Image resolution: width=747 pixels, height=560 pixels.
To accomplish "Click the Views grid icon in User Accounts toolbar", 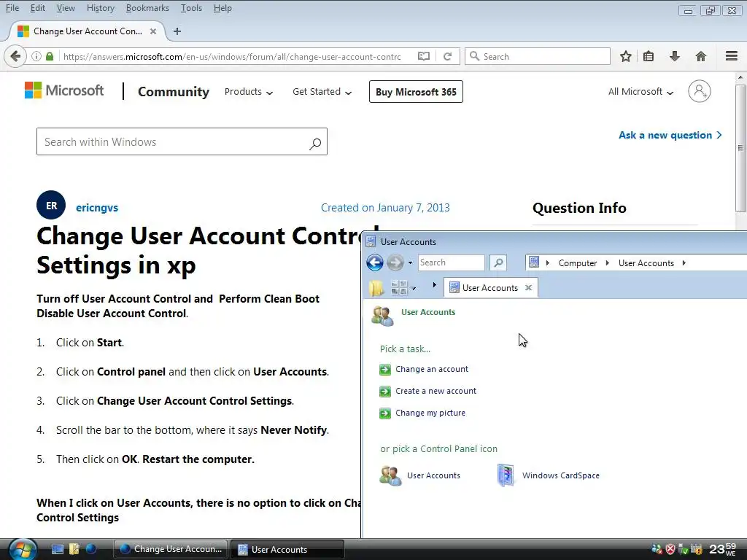I will coord(399,287).
